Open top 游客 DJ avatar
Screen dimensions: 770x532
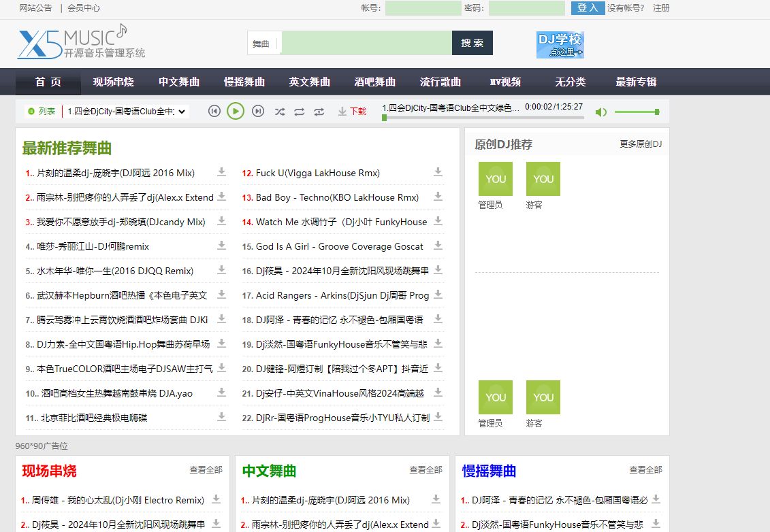point(543,179)
